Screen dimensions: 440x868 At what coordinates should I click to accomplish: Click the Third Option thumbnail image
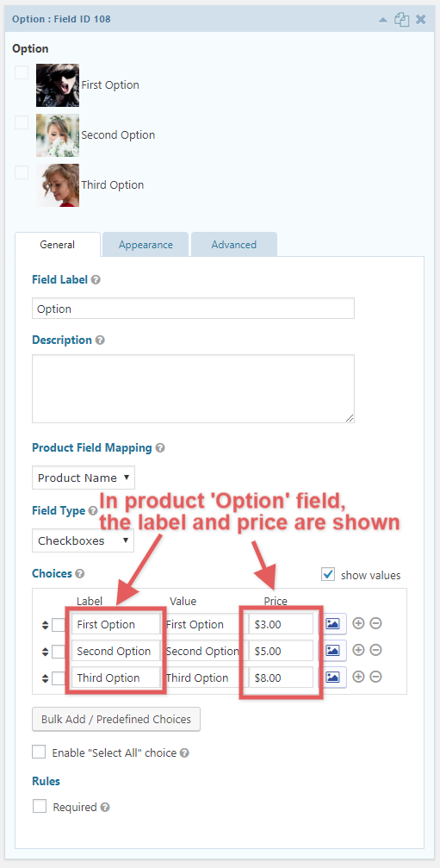58,185
